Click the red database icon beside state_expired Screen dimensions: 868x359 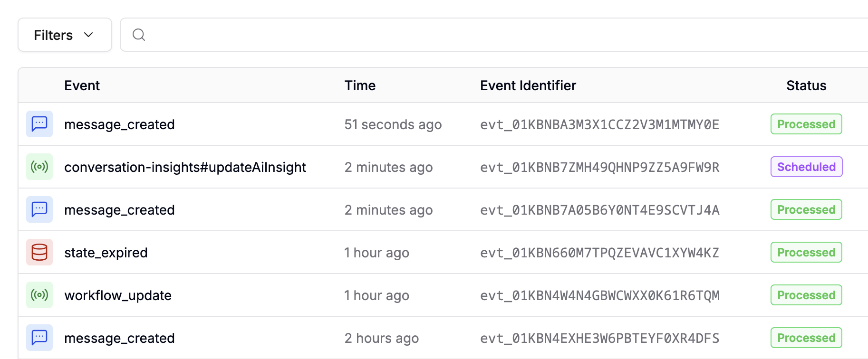click(39, 252)
